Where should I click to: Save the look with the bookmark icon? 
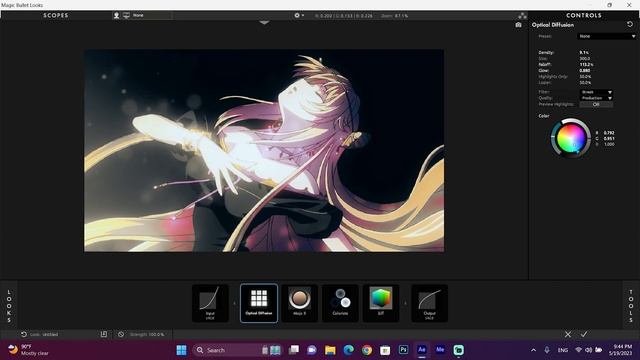click(x=104, y=334)
